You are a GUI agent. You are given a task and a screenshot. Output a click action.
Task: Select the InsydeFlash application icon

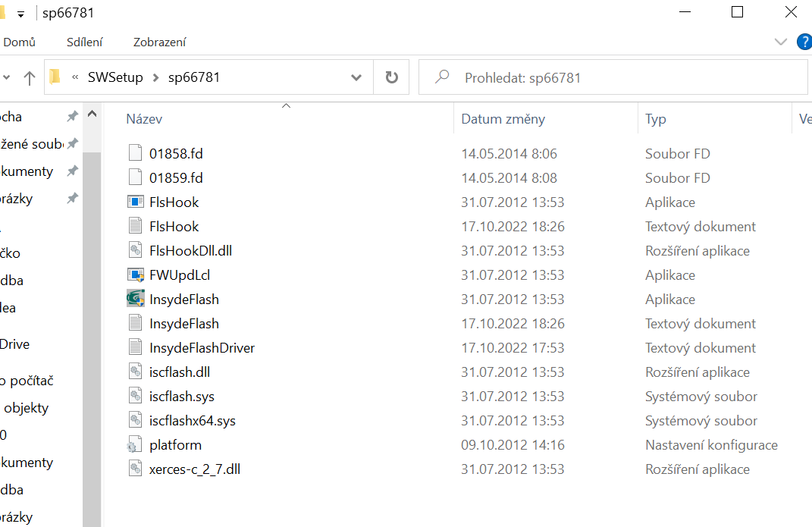coord(135,299)
